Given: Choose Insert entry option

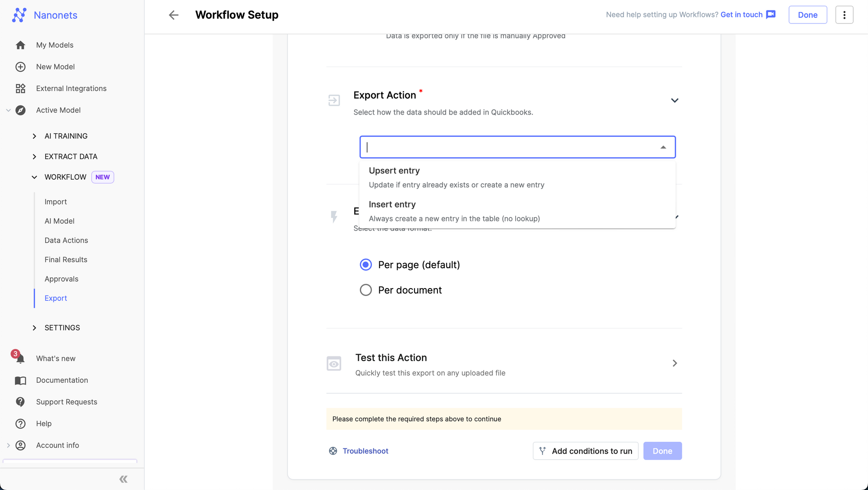Looking at the screenshot, I should [454, 211].
